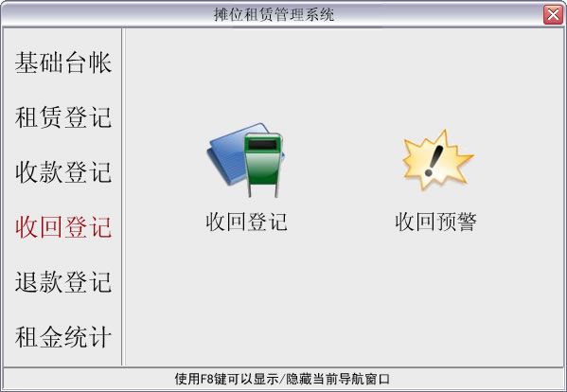The image size is (567, 392).
Task: Switch to 退款登记 in the sidebar
Action: click(62, 282)
